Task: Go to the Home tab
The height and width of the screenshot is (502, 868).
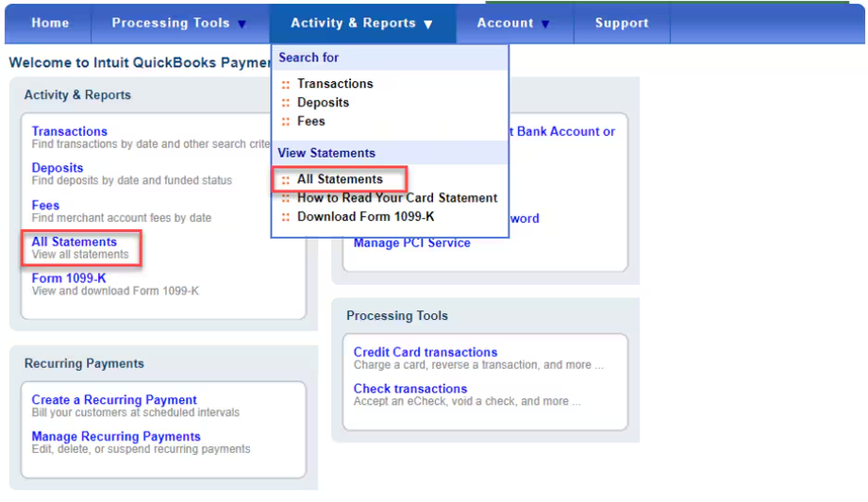Action: pos(50,24)
